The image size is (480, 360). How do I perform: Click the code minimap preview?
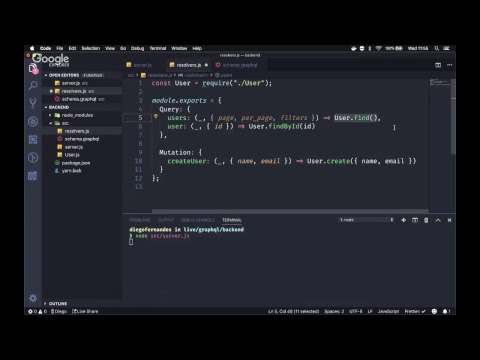[440, 82]
